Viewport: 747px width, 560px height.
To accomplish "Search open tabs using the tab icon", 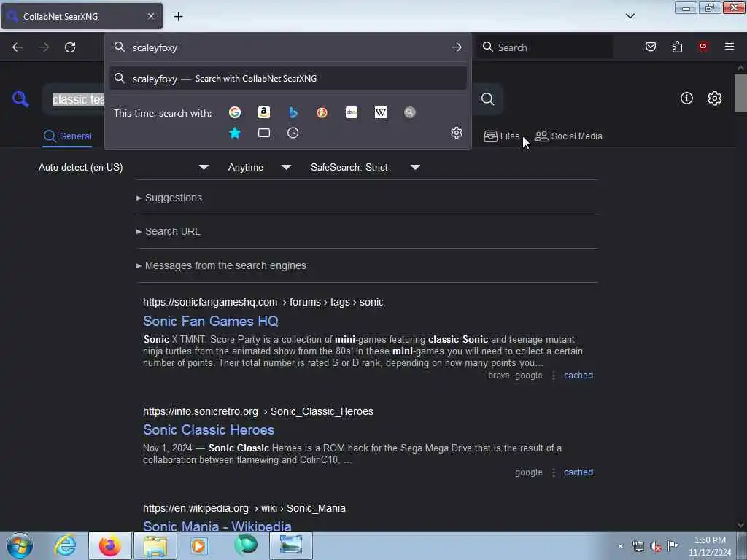I will point(264,133).
